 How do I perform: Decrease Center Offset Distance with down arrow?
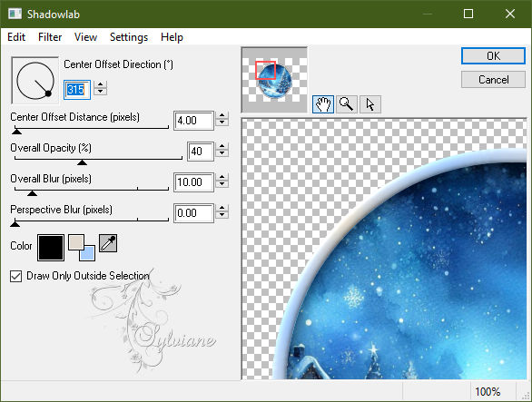pos(222,123)
